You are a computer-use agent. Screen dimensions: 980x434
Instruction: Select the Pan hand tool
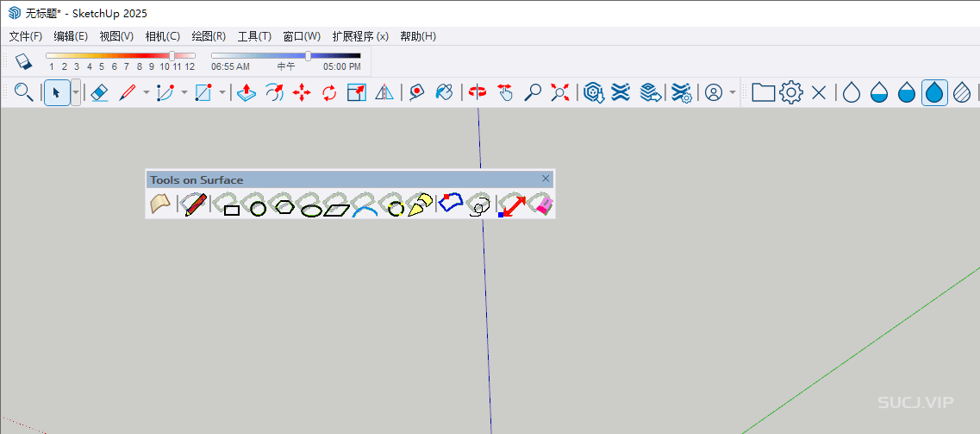coord(505,93)
